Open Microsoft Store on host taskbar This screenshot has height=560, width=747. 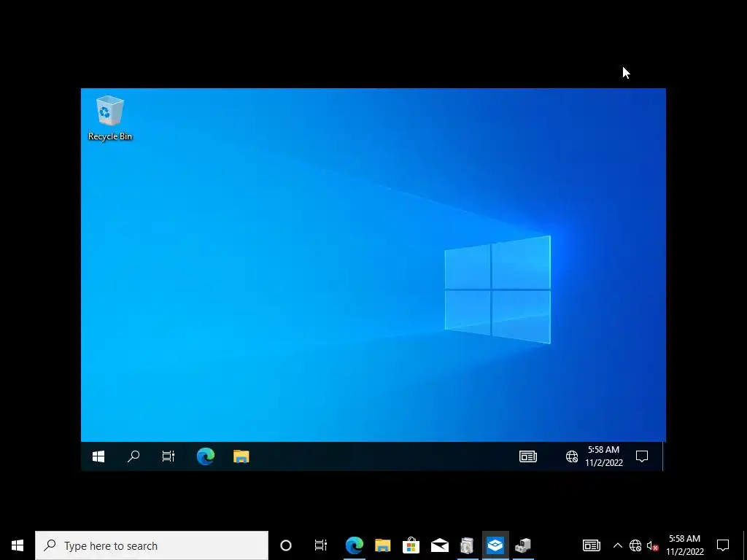click(411, 545)
